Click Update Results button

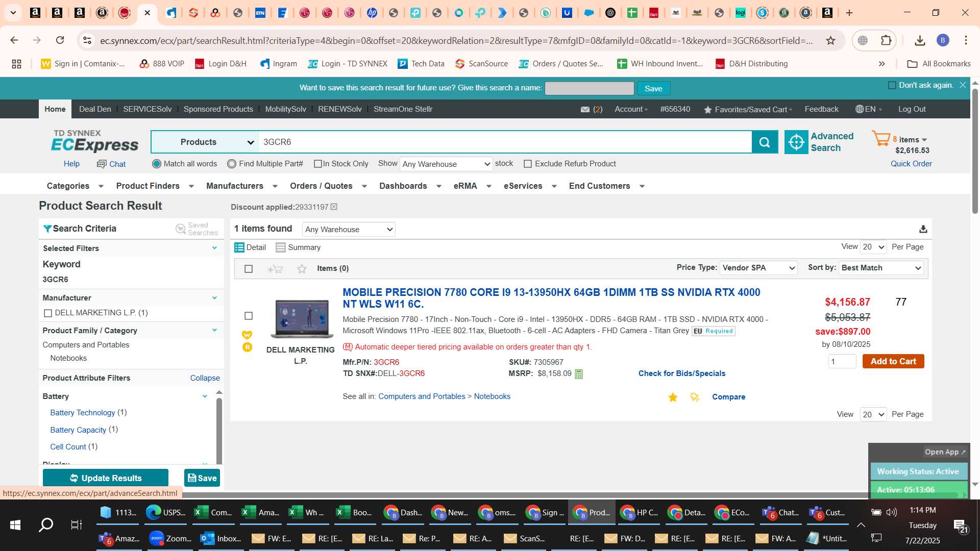106,478
